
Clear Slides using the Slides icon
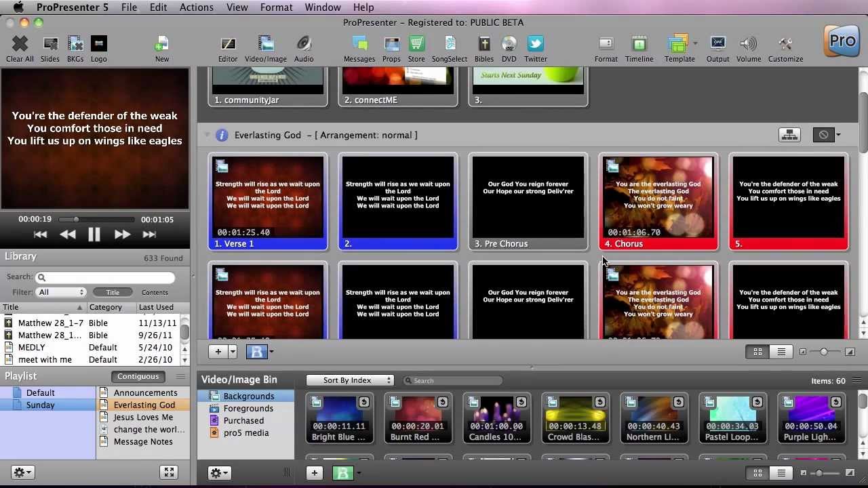tap(50, 45)
